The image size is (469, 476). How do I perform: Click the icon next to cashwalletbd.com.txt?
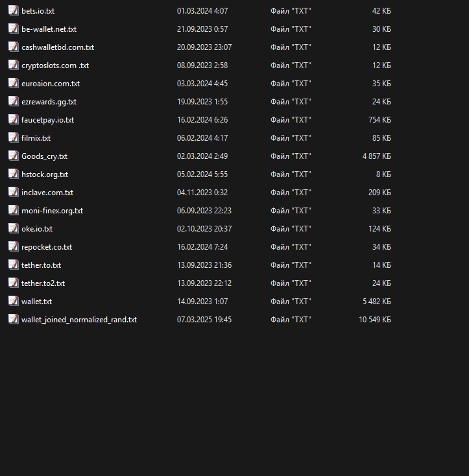13,47
